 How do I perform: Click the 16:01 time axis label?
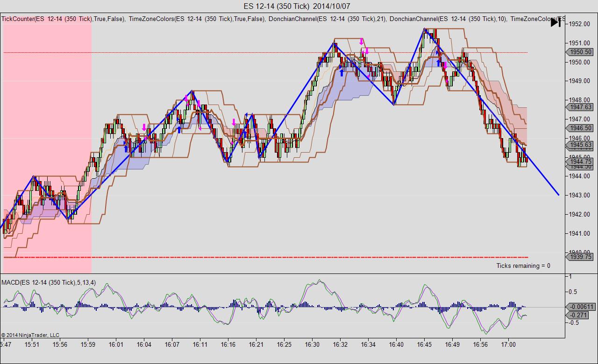point(116,344)
